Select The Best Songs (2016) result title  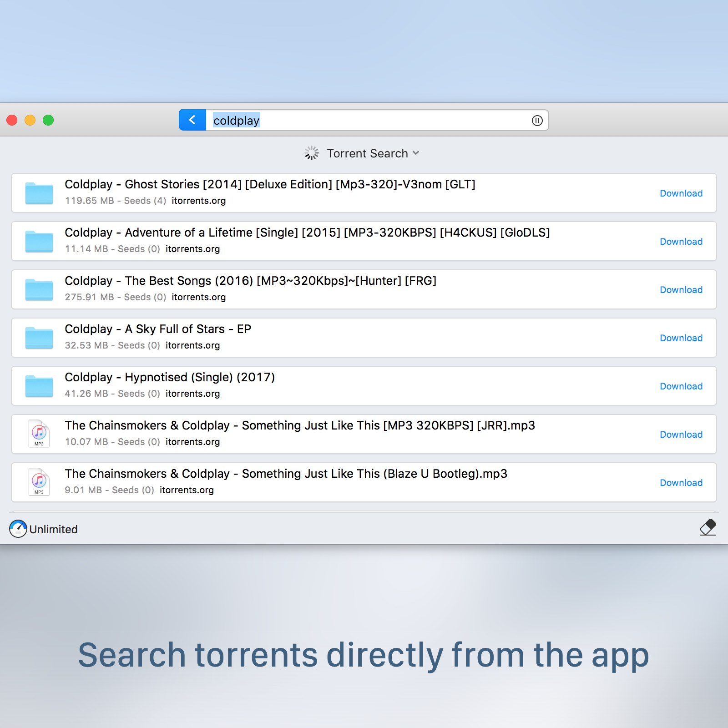coord(250,281)
